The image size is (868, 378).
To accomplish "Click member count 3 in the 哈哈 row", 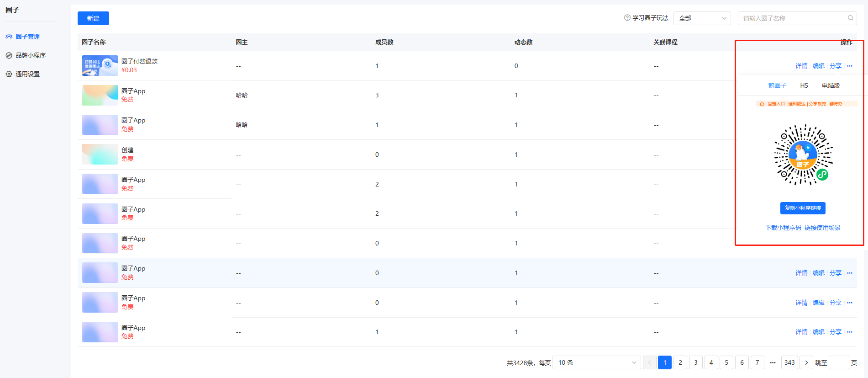I will (377, 95).
